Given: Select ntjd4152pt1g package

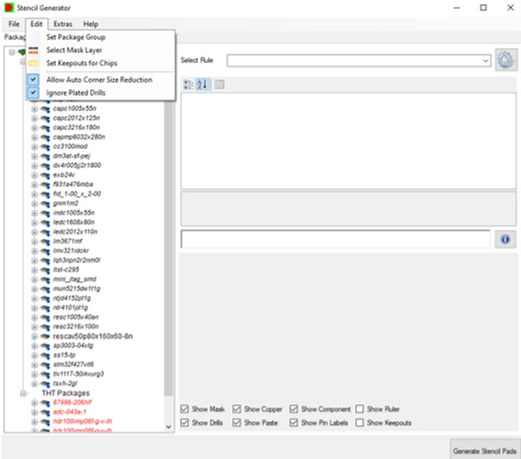Looking at the screenshot, I should [72, 298].
